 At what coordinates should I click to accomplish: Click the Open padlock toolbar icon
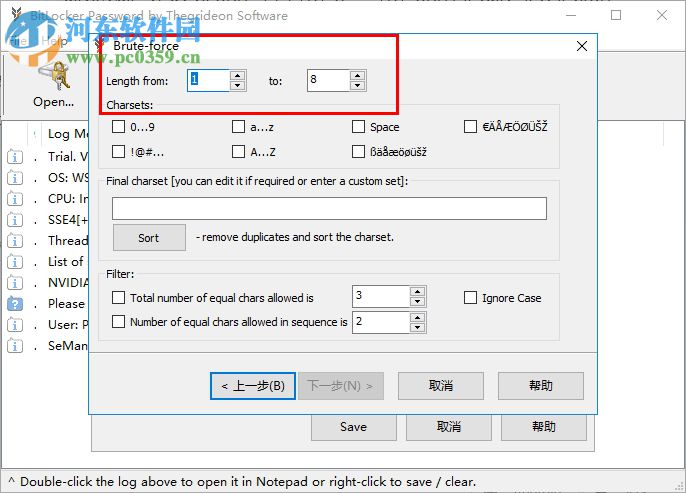(54, 77)
